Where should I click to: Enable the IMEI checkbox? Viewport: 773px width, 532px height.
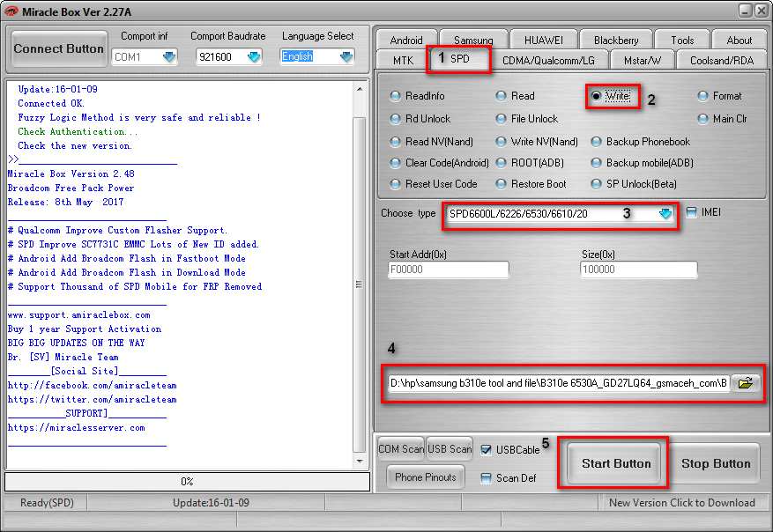(x=692, y=212)
